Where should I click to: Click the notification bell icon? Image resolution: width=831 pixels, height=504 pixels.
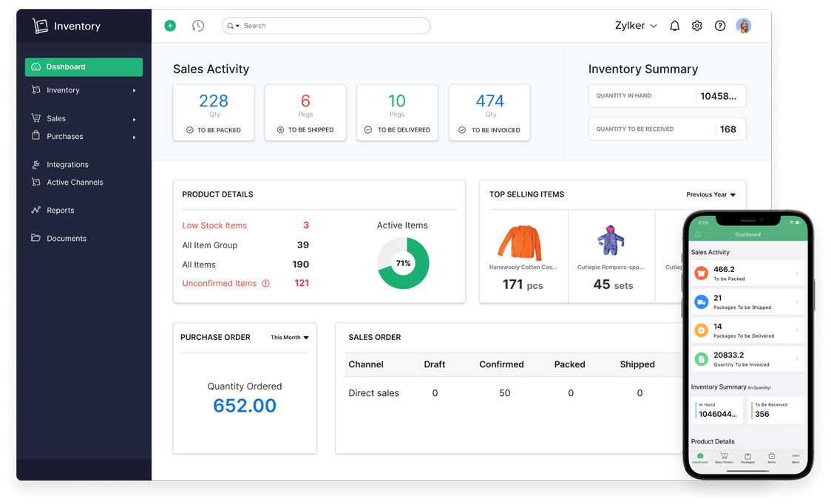[674, 25]
